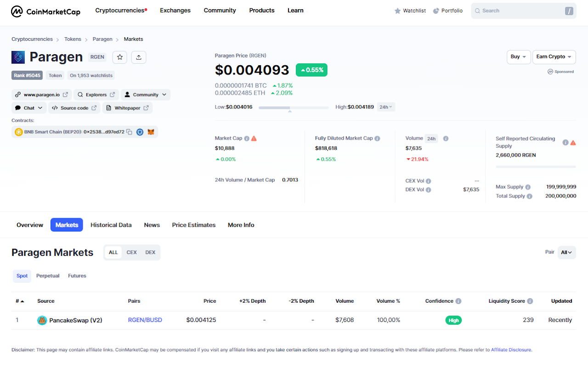This screenshot has height=372, width=588.
Task: Click info icon next to Fully Diluted Market Cap
Action: click(x=377, y=138)
